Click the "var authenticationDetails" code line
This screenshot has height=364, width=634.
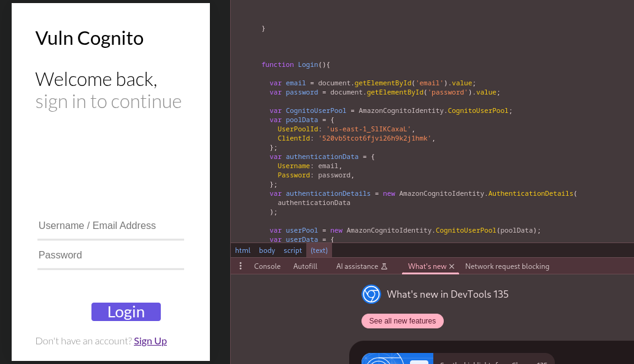pyautogui.click(x=423, y=194)
